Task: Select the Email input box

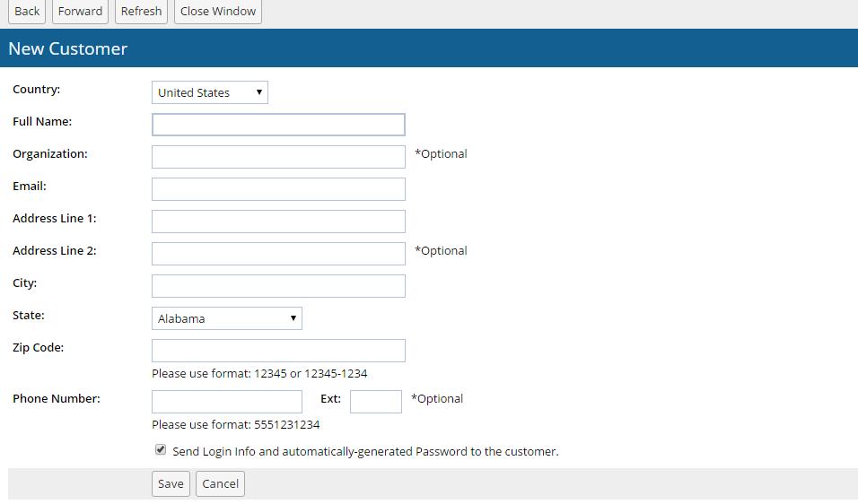Action: point(278,189)
